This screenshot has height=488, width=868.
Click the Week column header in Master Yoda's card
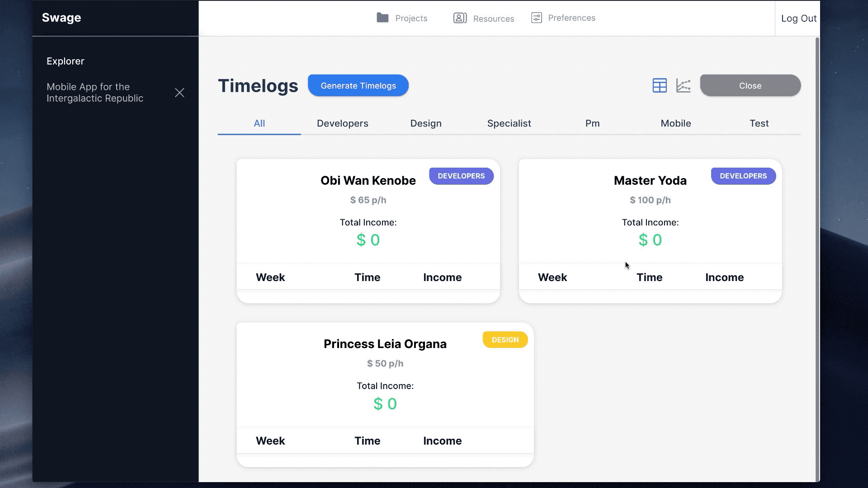click(x=552, y=277)
